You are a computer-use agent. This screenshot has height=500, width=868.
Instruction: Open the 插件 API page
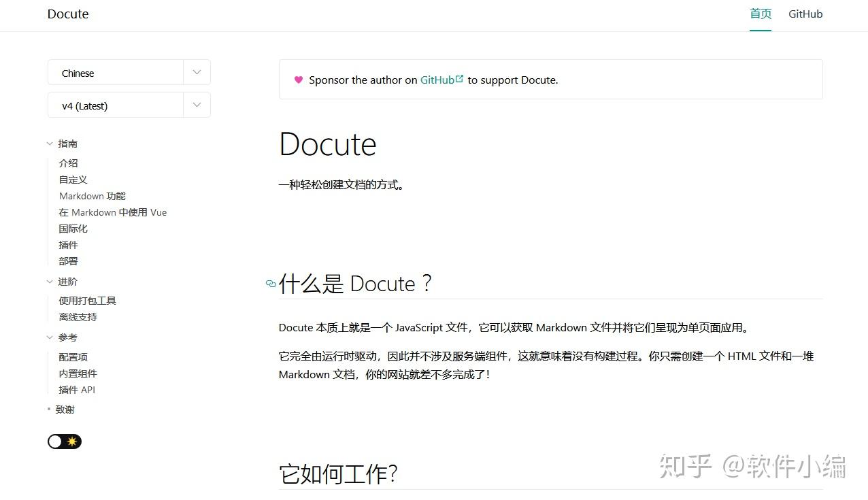pos(77,389)
